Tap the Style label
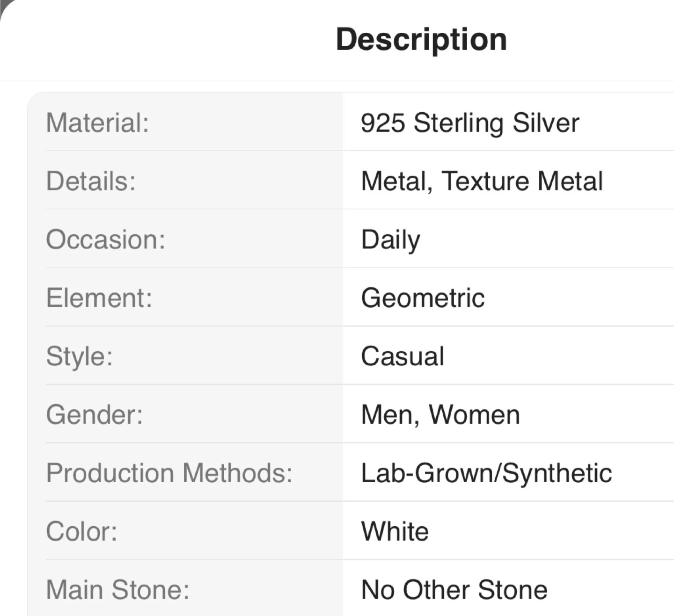Screen dimensions: 674x616 point(79,356)
